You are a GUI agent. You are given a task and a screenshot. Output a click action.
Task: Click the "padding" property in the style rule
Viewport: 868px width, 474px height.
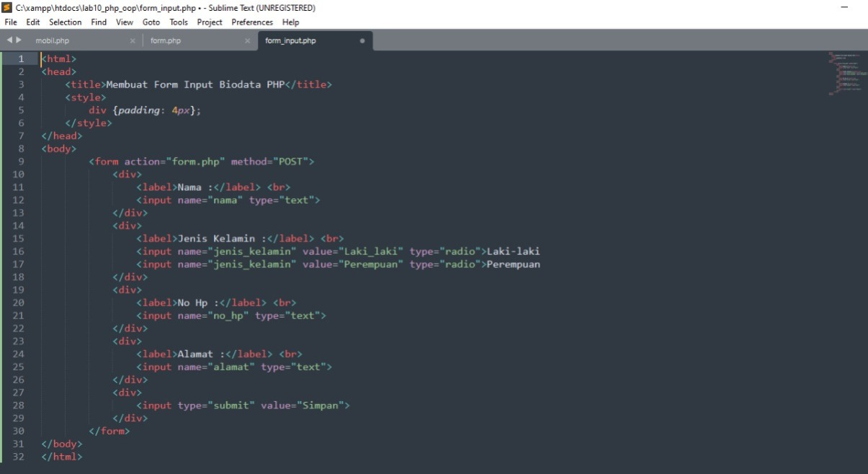coord(139,110)
